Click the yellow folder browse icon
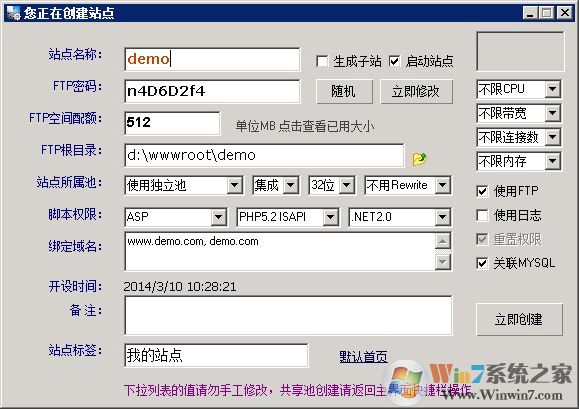 pyautogui.click(x=419, y=159)
